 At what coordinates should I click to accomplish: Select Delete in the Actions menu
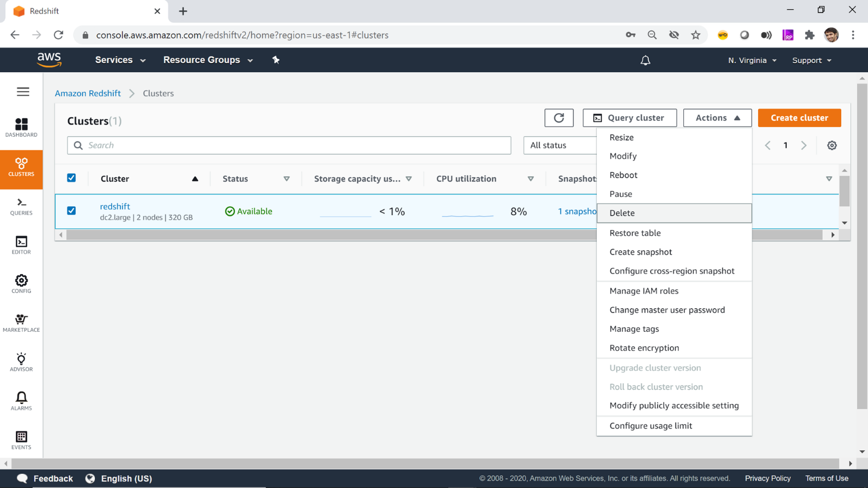[x=674, y=213]
